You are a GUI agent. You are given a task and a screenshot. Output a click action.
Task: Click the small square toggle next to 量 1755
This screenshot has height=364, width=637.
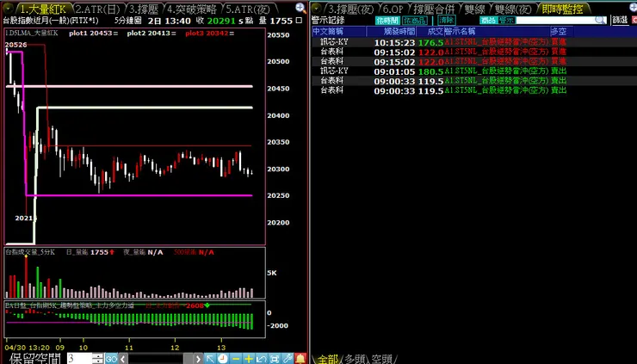click(x=299, y=21)
